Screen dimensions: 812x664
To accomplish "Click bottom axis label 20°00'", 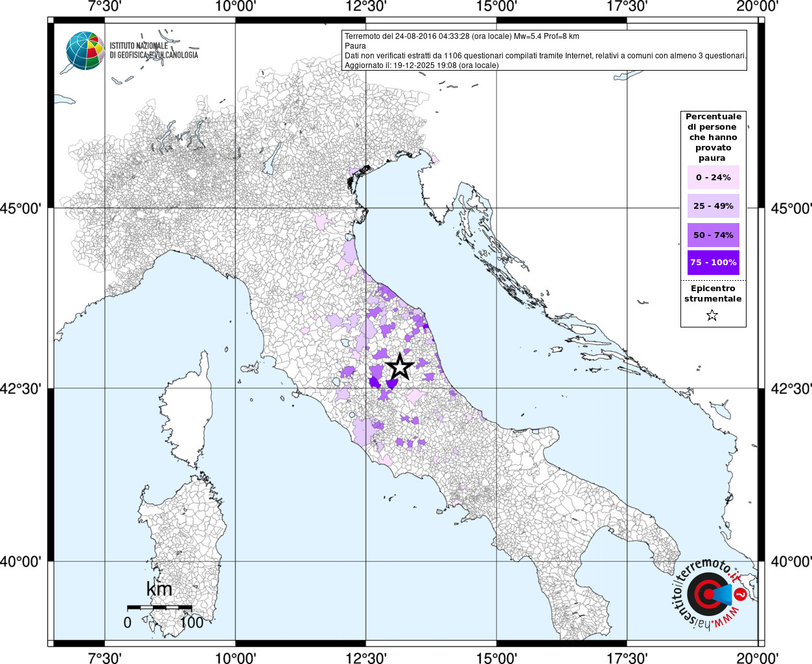I will coord(758,658).
